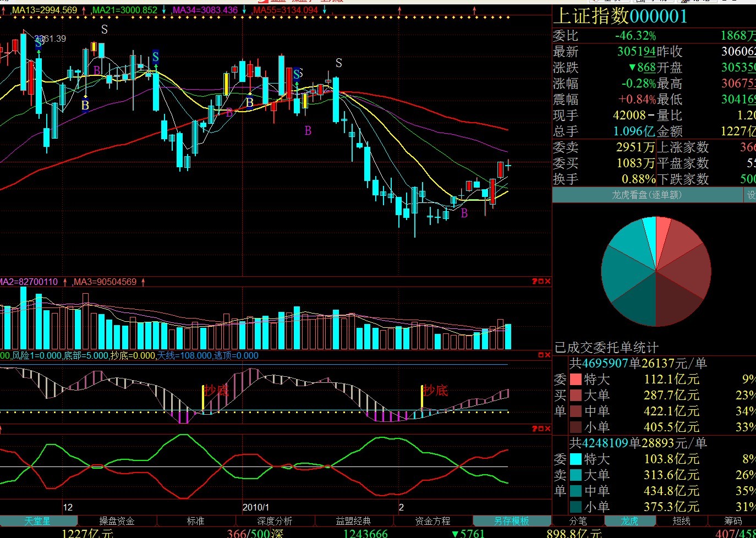Click the 共4695907单 buy summary line
This screenshot has height=538, width=756.
pyautogui.click(x=638, y=364)
